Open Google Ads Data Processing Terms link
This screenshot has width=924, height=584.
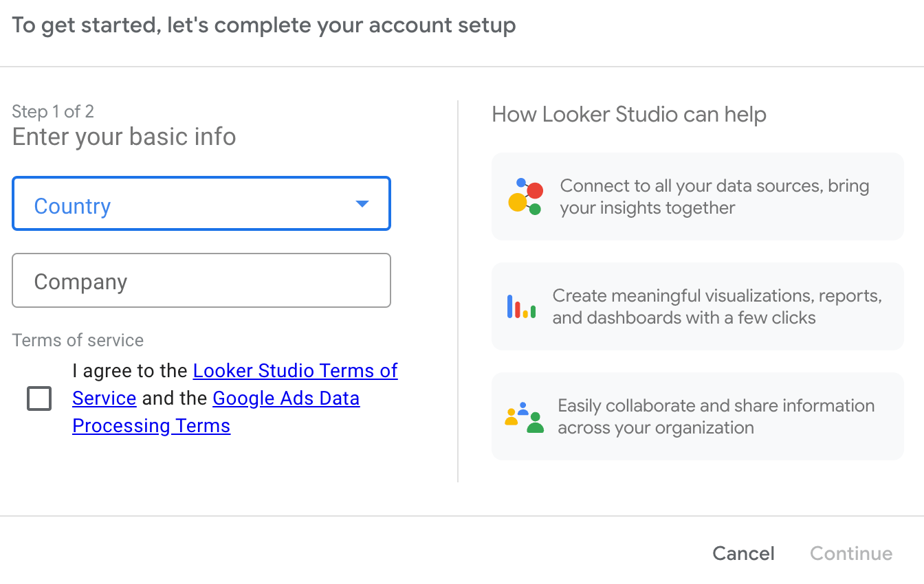point(286,398)
